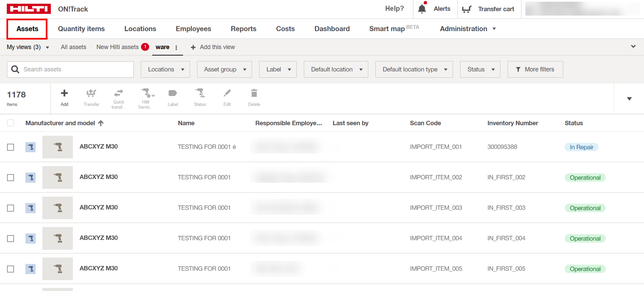The height and width of the screenshot is (291, 644).
Task: Click the Edit pencil icon
Action: pyautogui.click(x=227, y=93)
